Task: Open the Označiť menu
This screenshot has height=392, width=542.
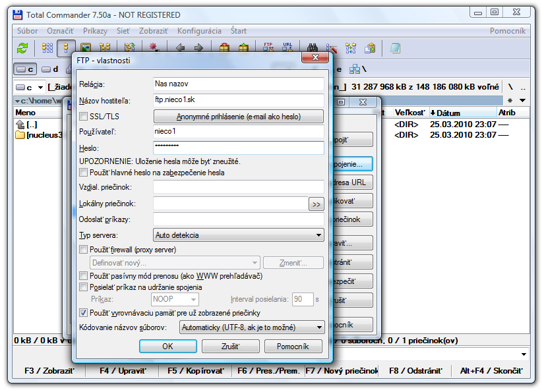Action: click(x=60, y=31)
